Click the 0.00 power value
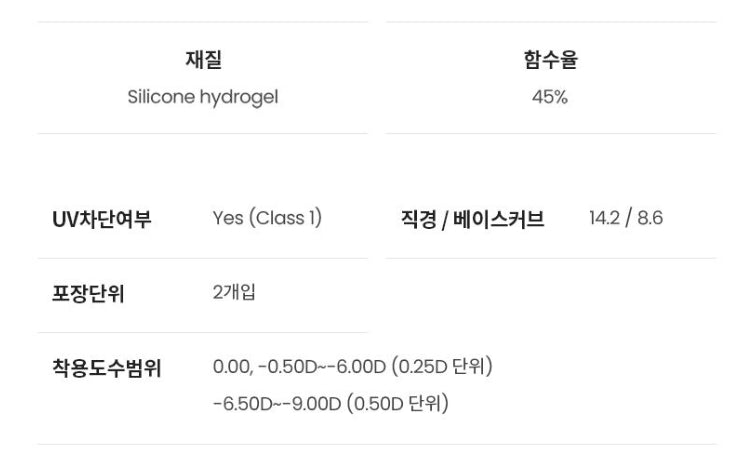Screen dimensions: 752x465 231,367
